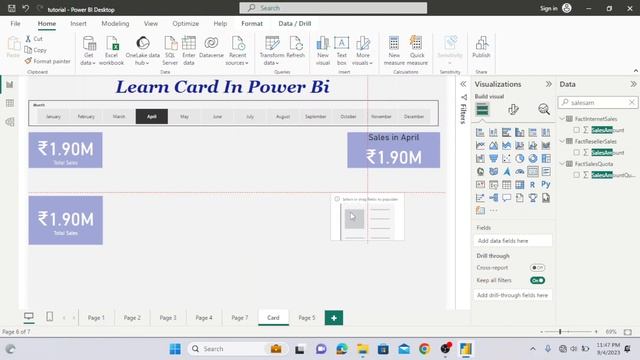Select January in the month slicer

tap(53, 116)
